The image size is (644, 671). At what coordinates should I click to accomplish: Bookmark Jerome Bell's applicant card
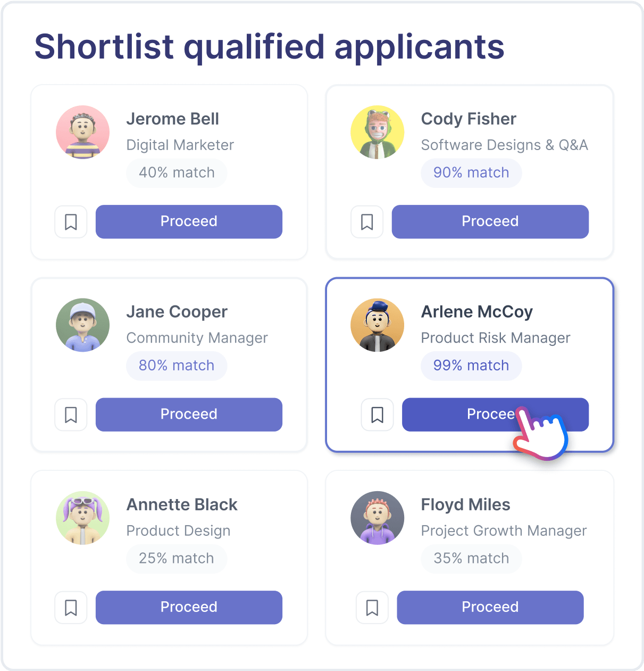pos(71,222)
